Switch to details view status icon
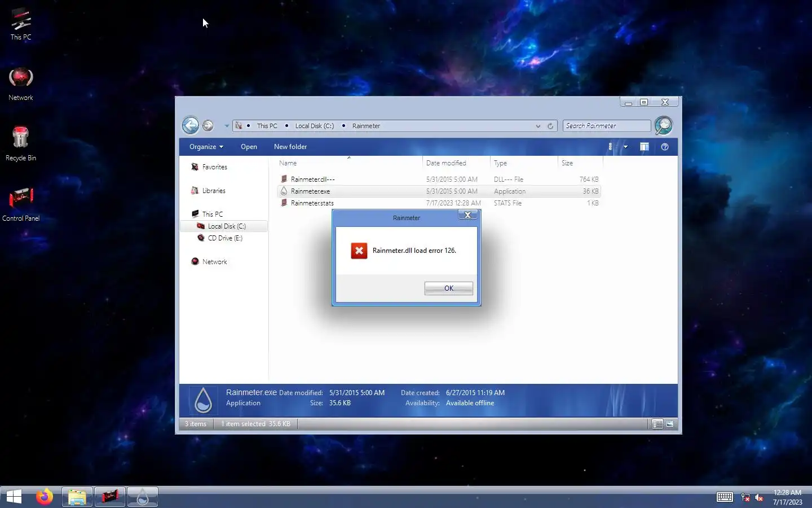The height and width of the screenshot is (508, 812). click(x=657, y=424)
